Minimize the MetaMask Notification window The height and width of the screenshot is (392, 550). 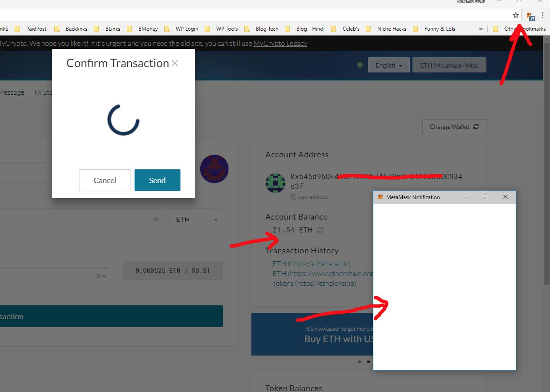(465, 197)
